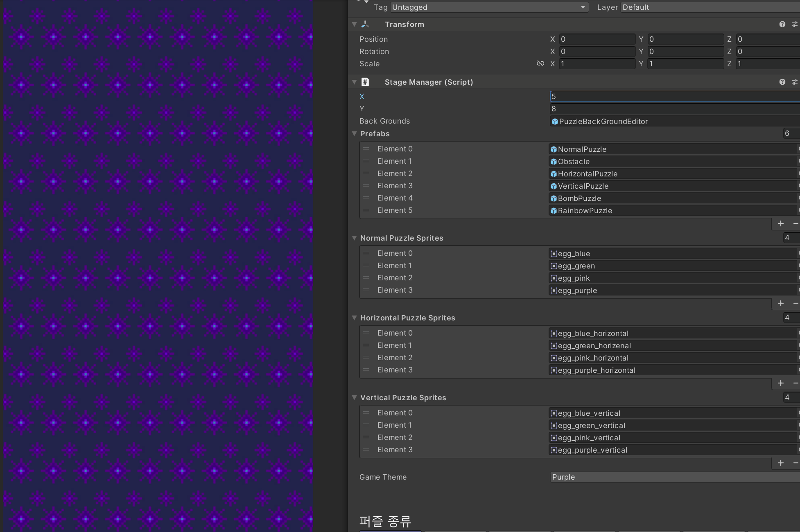
Task: Open the Tag dropdown set to Untagged
Action: click(x=489, y=7)
